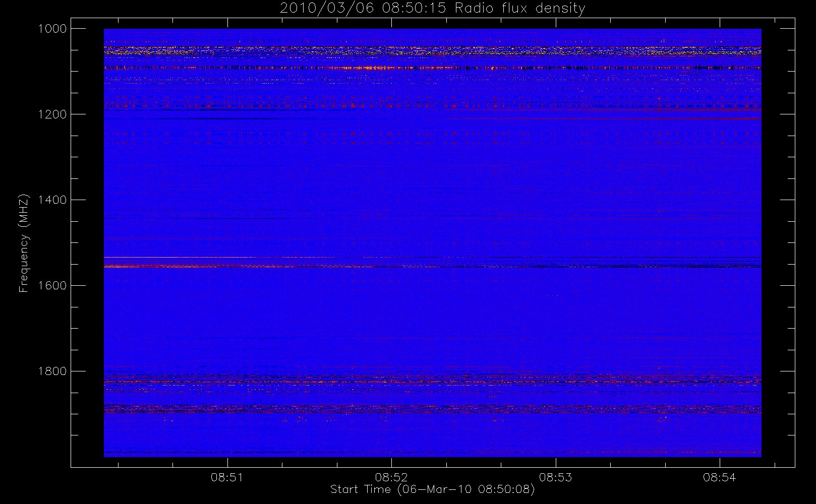The width and height of the screenshot is (816, 504).
Task: Click the 1400 frequency tick label
Action: point(52,200)
